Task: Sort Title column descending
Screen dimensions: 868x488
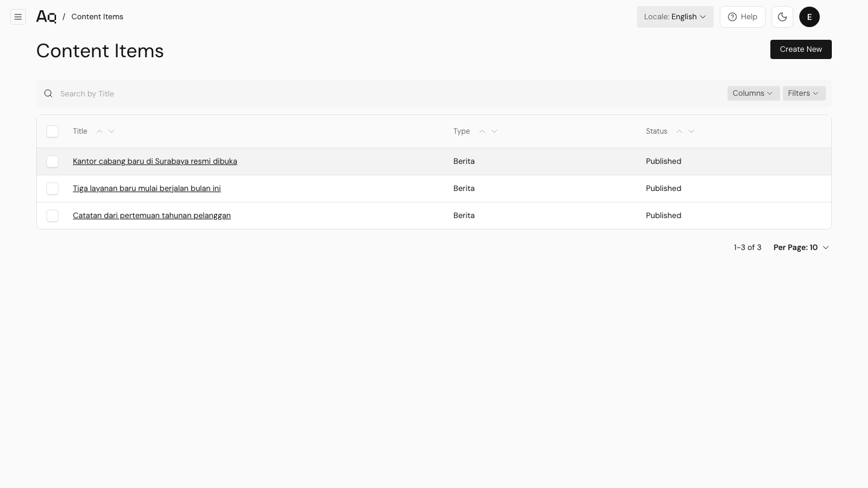Action: [112, 131]
